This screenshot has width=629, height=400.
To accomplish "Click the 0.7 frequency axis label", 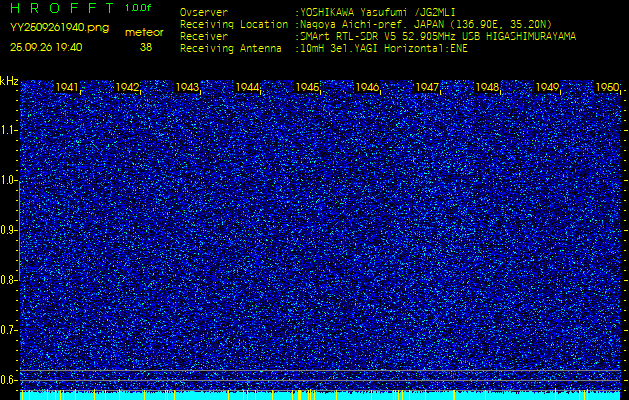I will point(7,330).
